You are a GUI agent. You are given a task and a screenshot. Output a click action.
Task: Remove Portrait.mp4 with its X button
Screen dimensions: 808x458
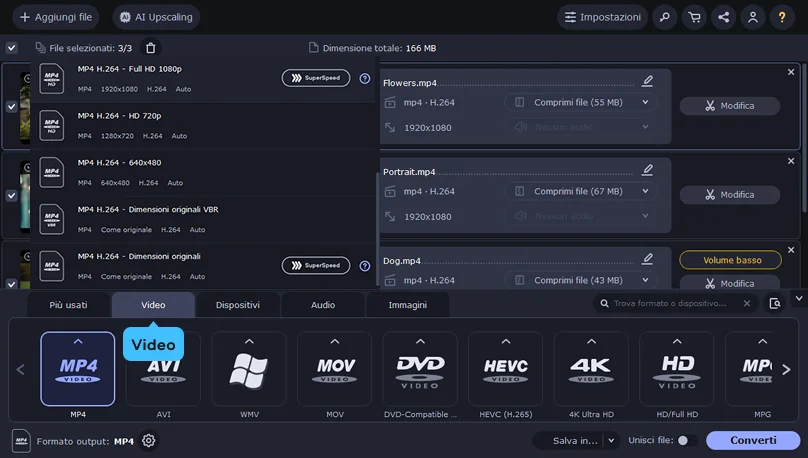point(791,161)
